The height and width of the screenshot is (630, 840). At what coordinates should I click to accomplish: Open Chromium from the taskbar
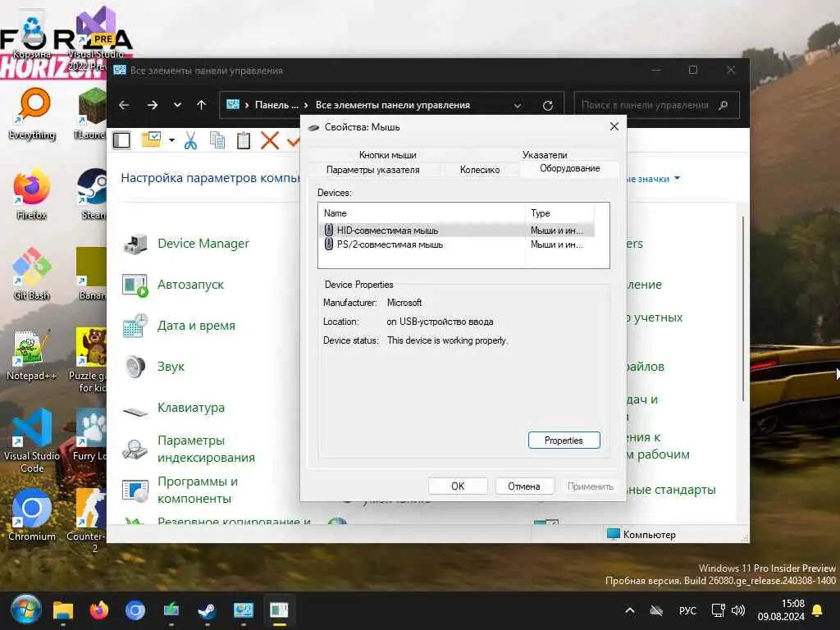135,610
